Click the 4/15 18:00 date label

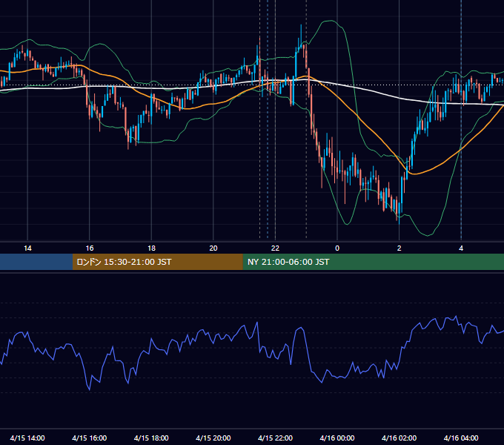click(x=151, y=438)
